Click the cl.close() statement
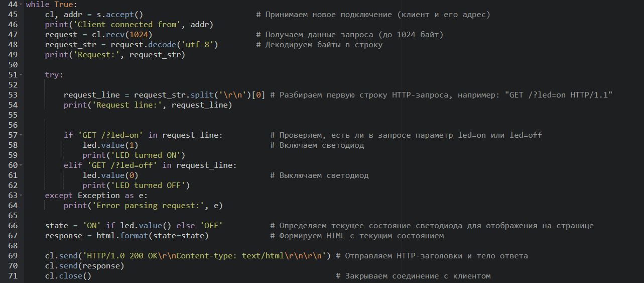This screenshot has height=283, width=644. tap(68, 276)
